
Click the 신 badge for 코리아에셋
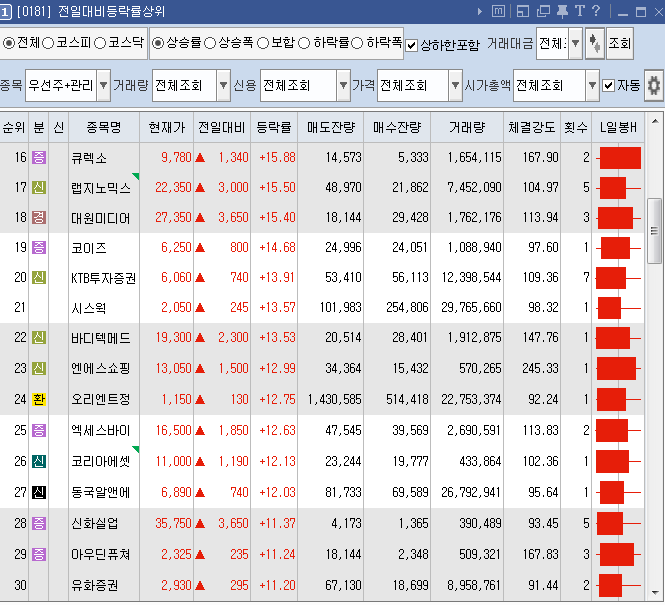pyautogui.click(x=39, y=461)
